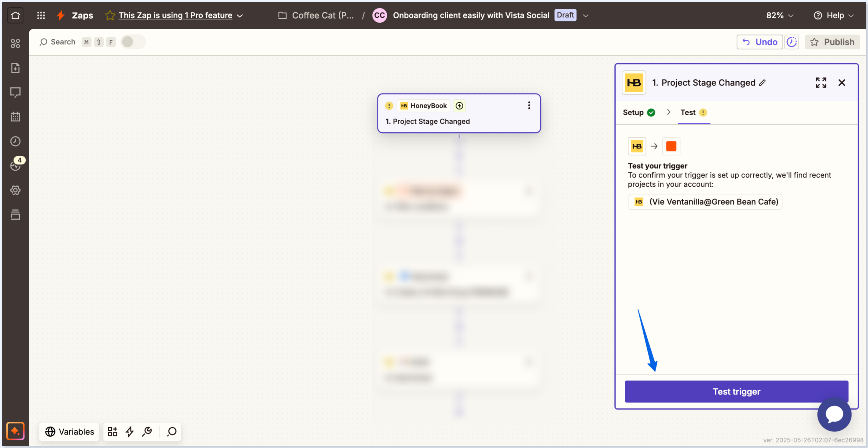Expand the step panel to full screen
Image resolution: width=868 pixels, height=448 pixels.
[x=821, y=83]
